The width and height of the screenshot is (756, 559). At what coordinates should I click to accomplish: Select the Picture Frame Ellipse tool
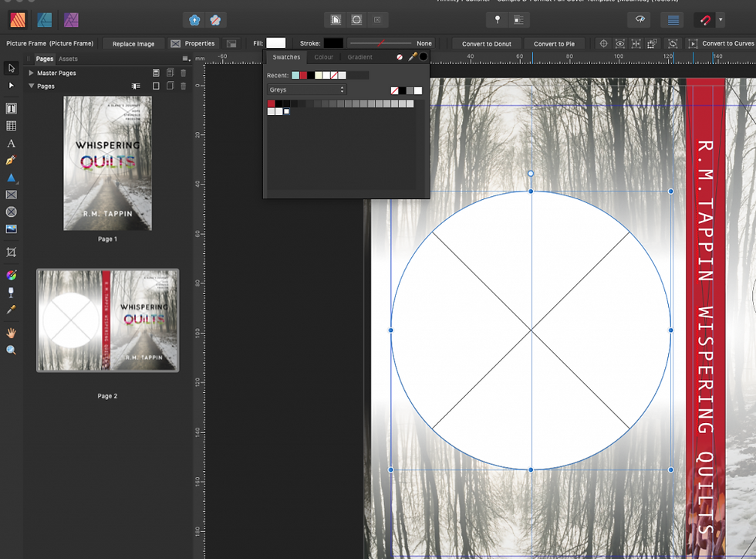(x=11, y=212)
